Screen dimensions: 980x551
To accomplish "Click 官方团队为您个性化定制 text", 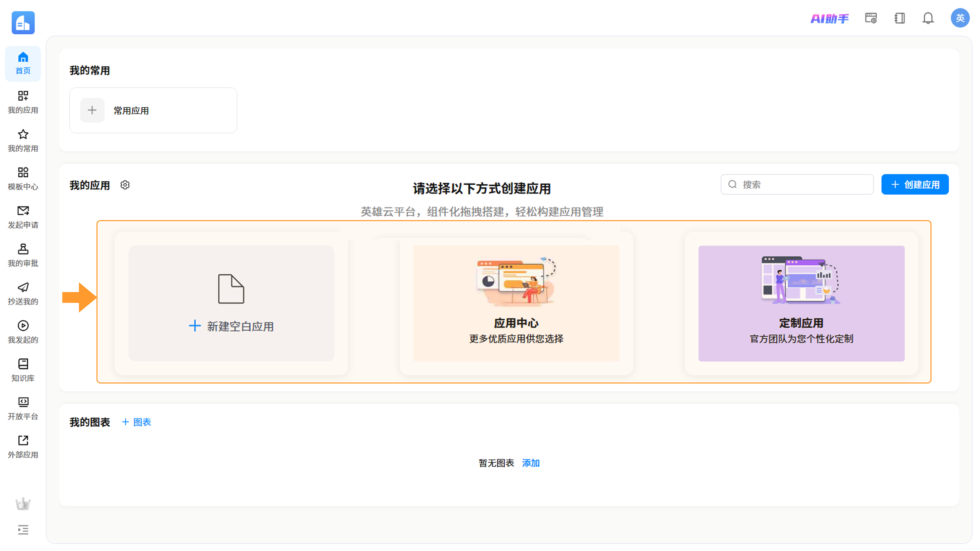I will (x=802, y=339).
